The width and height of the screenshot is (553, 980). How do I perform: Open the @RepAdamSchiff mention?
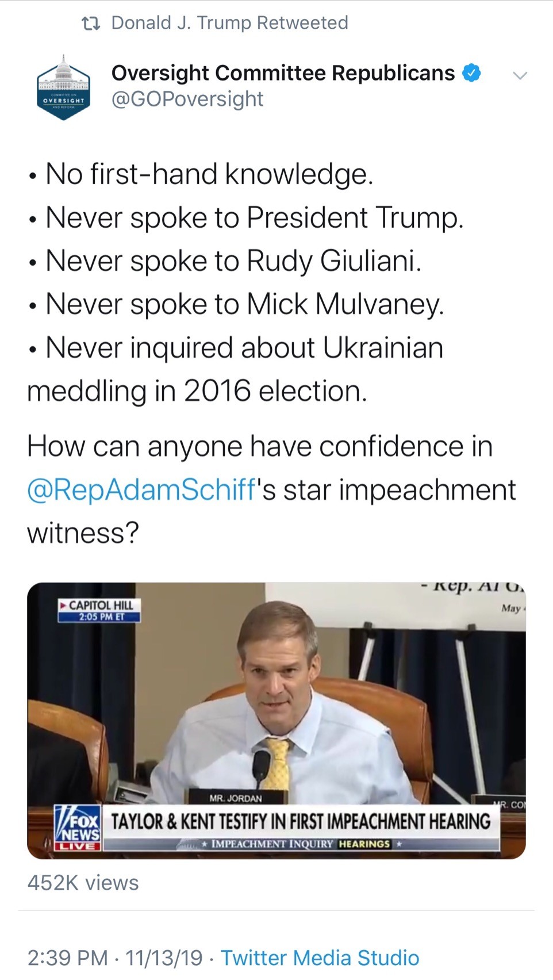pos(141,490)
